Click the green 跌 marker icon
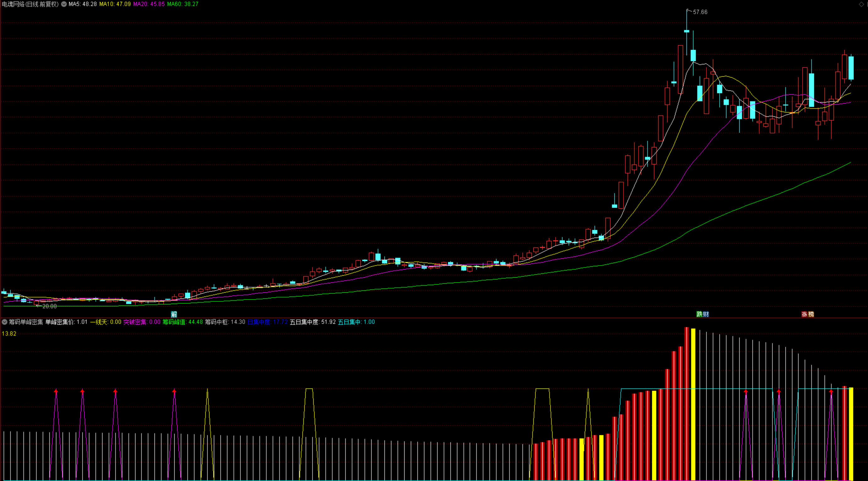The height and width of the screenshot is (481, 868). pos(699,314)
